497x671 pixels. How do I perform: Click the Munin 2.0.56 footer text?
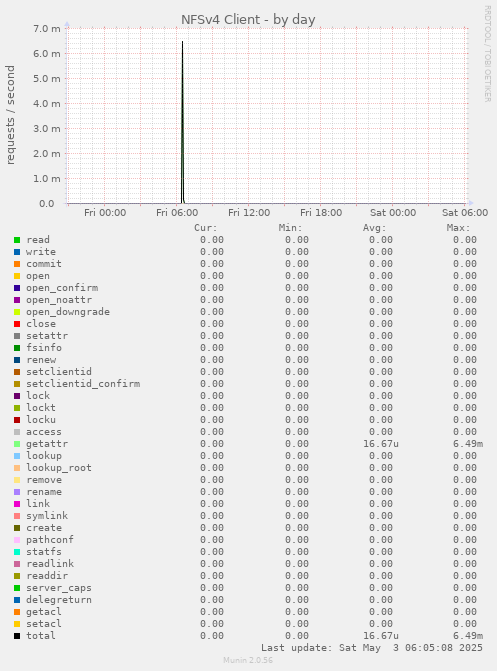click(248, 660)
